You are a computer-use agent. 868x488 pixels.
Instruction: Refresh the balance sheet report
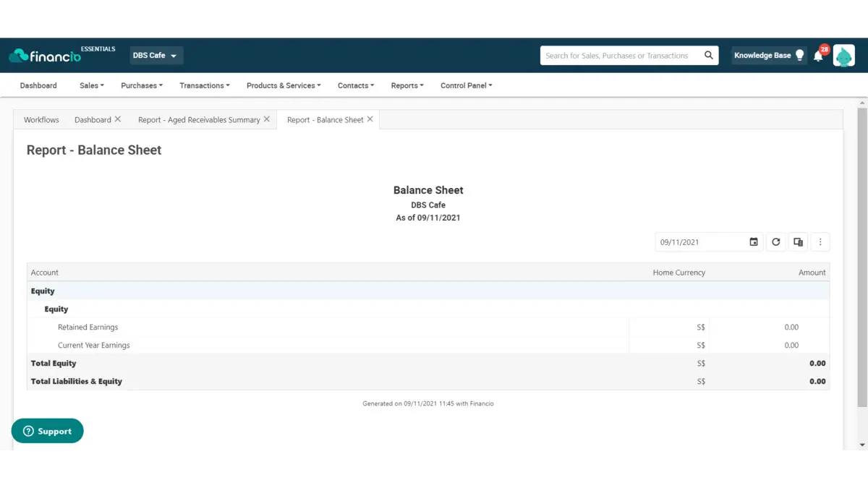pyautogui.click(x=776, y=242)
